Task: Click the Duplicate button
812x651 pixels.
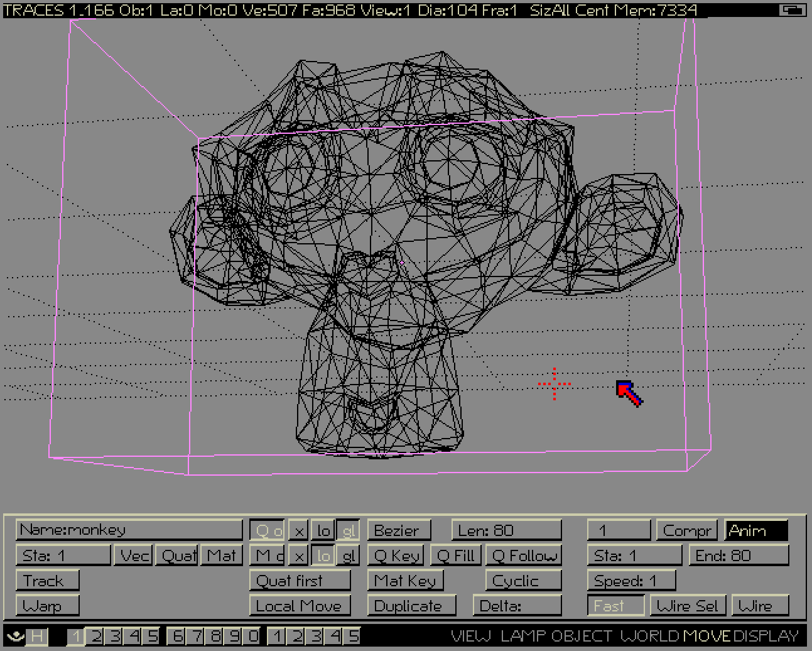Action: point(408,606)
